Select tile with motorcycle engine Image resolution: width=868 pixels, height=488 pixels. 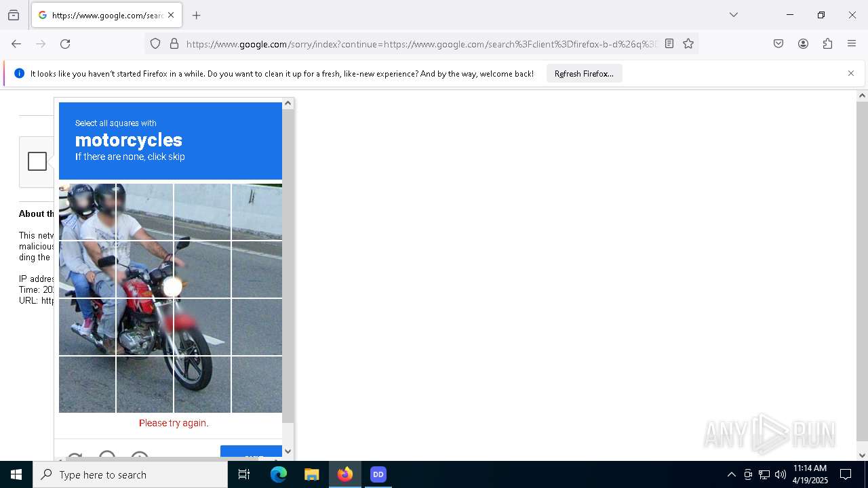(x=144, y=327)
